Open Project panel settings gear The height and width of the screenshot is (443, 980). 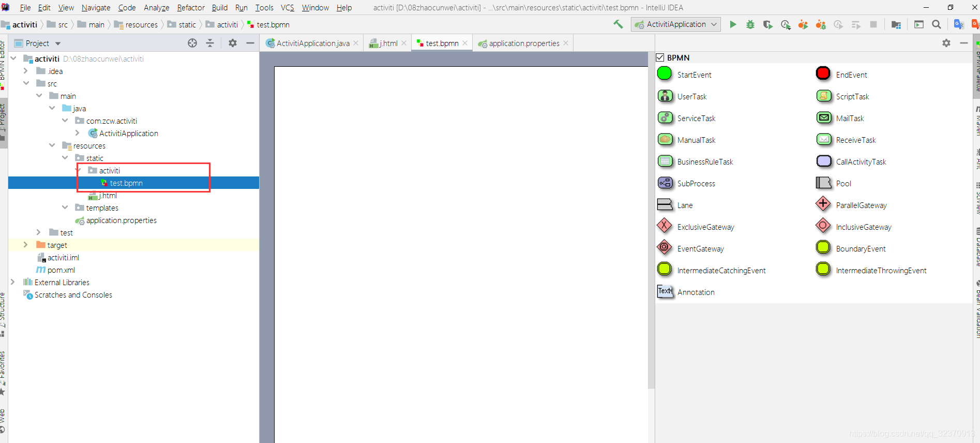click(233, 43)
